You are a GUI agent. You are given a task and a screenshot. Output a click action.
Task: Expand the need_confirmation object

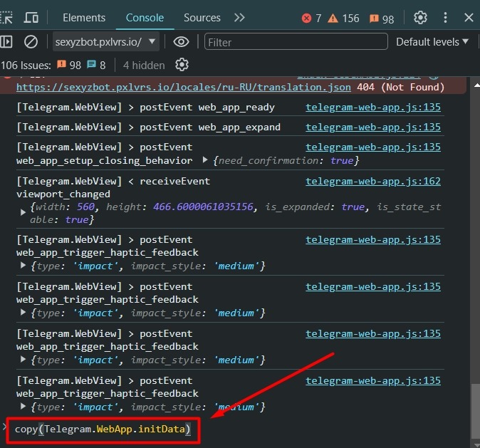pyautogui.click(x=206, y=160)
